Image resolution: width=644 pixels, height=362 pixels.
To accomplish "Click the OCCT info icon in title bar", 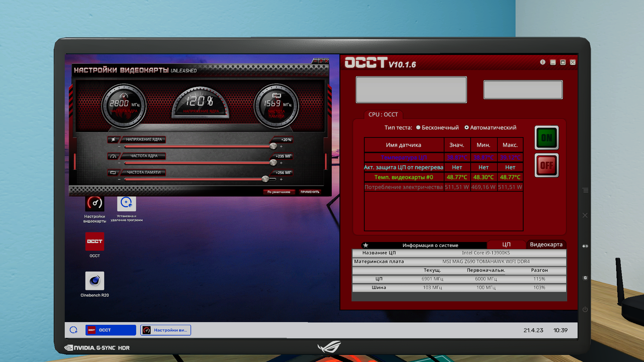I will pos(543,62).
